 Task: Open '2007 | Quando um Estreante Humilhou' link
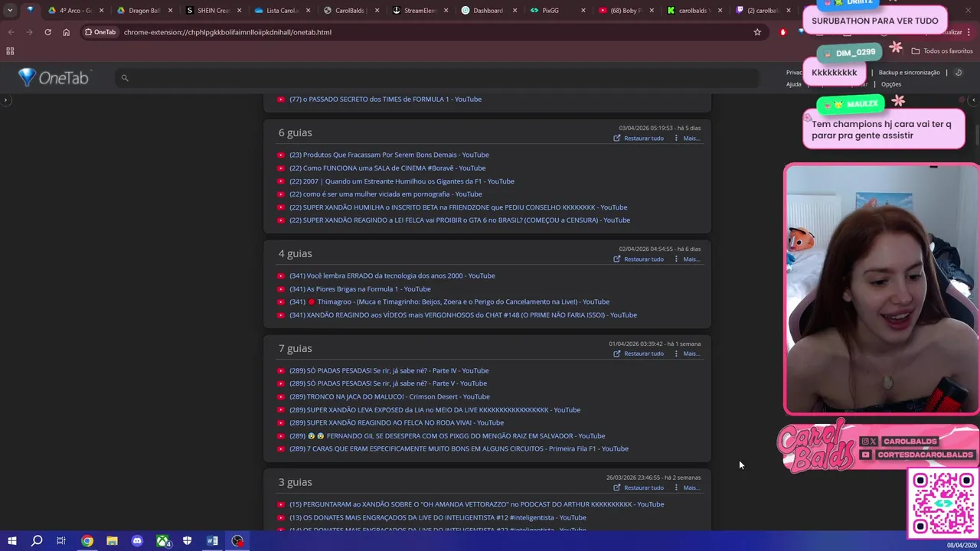(402, 181)
